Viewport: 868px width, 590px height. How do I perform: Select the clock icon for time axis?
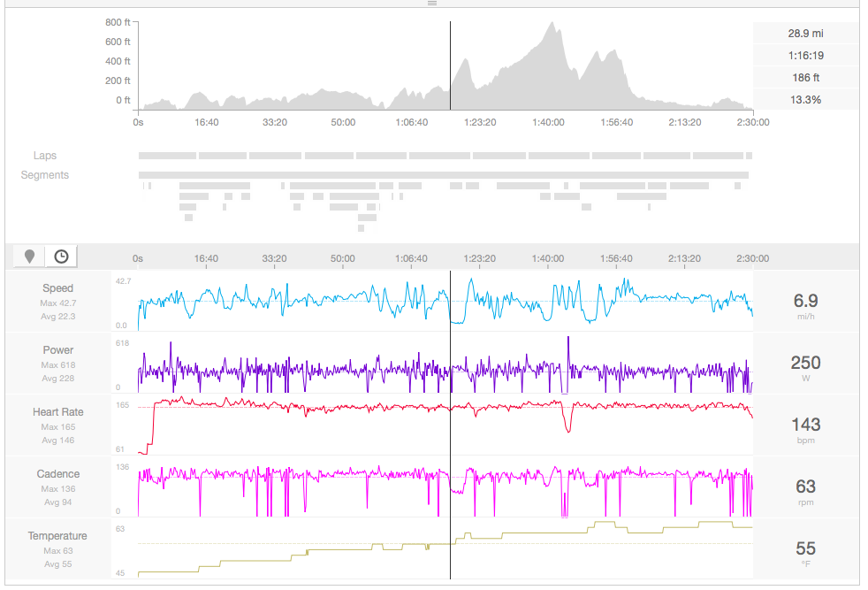tap(61, 257)
